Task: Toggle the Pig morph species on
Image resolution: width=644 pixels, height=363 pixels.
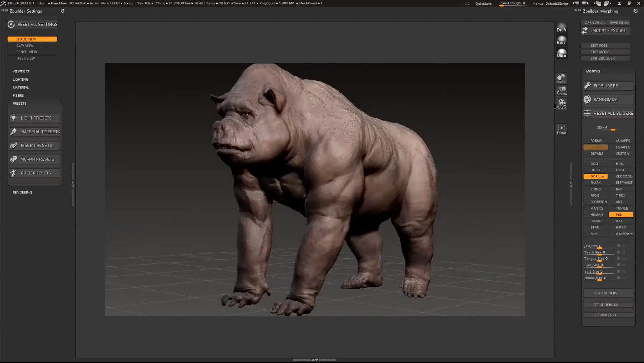Action: [621, 215]
